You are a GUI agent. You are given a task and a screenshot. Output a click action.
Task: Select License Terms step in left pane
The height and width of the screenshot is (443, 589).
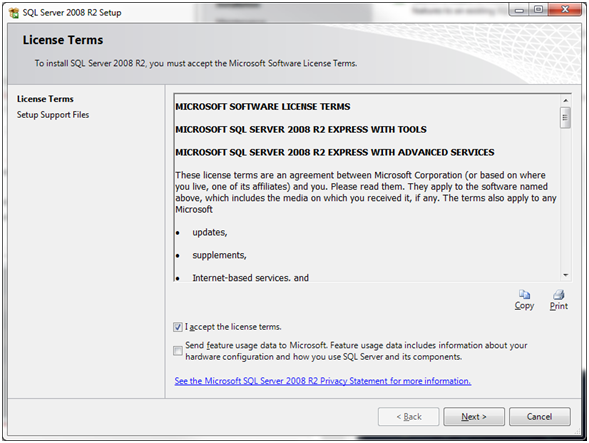[45, 99]
